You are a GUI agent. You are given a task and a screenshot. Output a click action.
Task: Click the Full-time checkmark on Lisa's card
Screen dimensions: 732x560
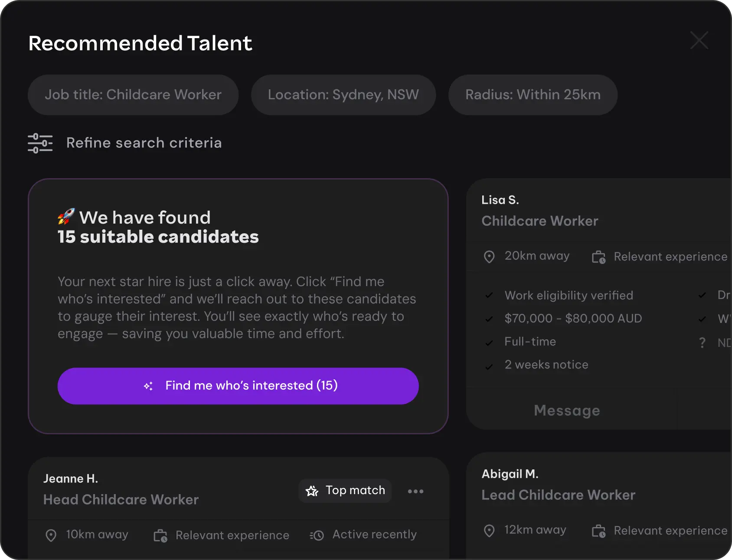(489, 342)
